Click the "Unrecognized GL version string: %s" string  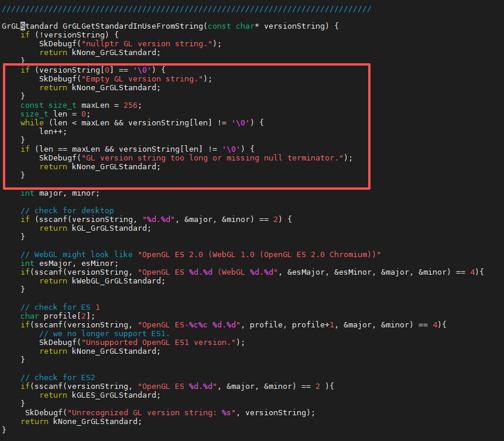(152, 413)
